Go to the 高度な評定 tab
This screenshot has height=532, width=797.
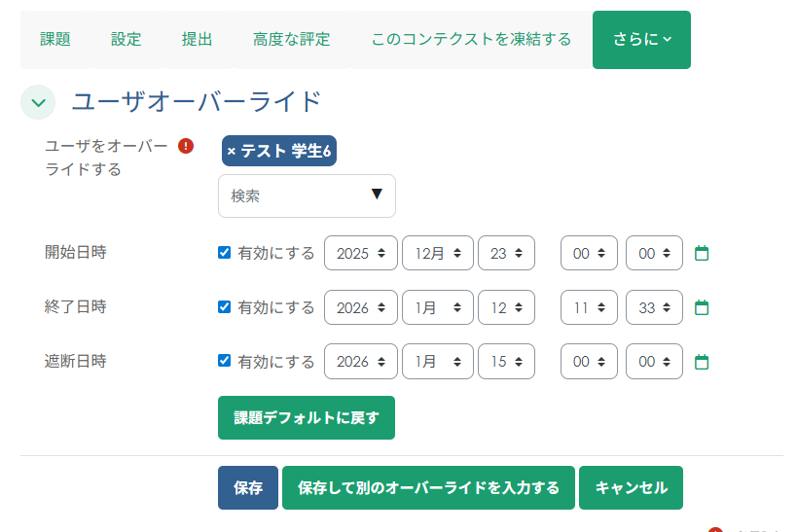tap(291, 40)
